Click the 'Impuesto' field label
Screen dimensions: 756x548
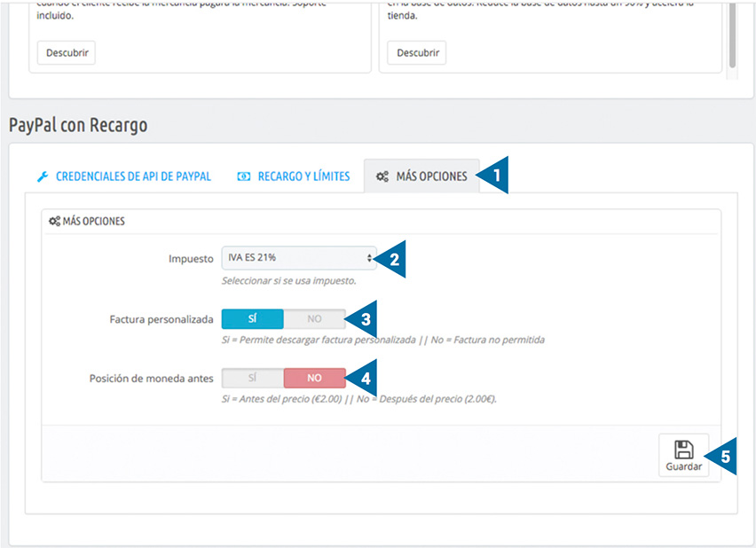click(191, 259)
